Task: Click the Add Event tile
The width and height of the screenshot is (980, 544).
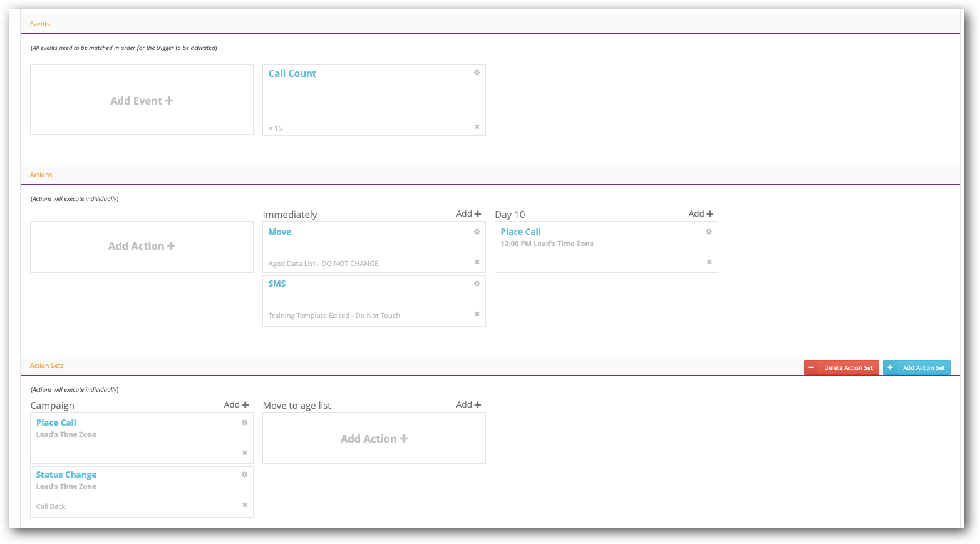Action: [142, 100]
